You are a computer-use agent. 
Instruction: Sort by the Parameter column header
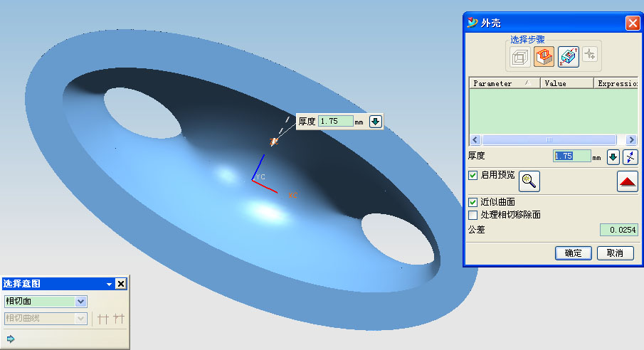click(x=505, y=83)
